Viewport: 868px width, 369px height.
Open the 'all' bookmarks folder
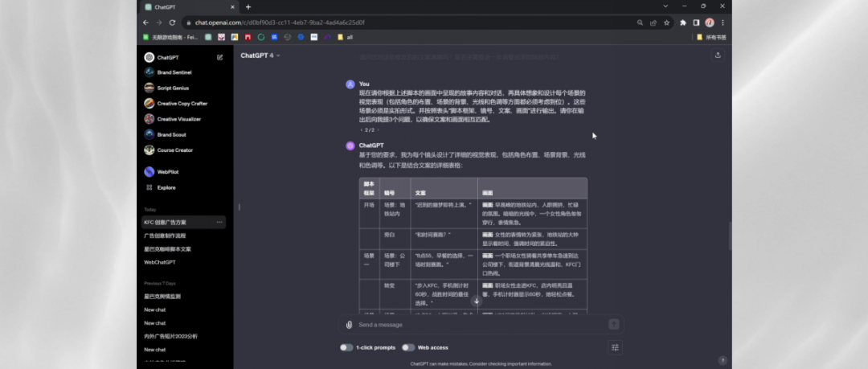345,37
